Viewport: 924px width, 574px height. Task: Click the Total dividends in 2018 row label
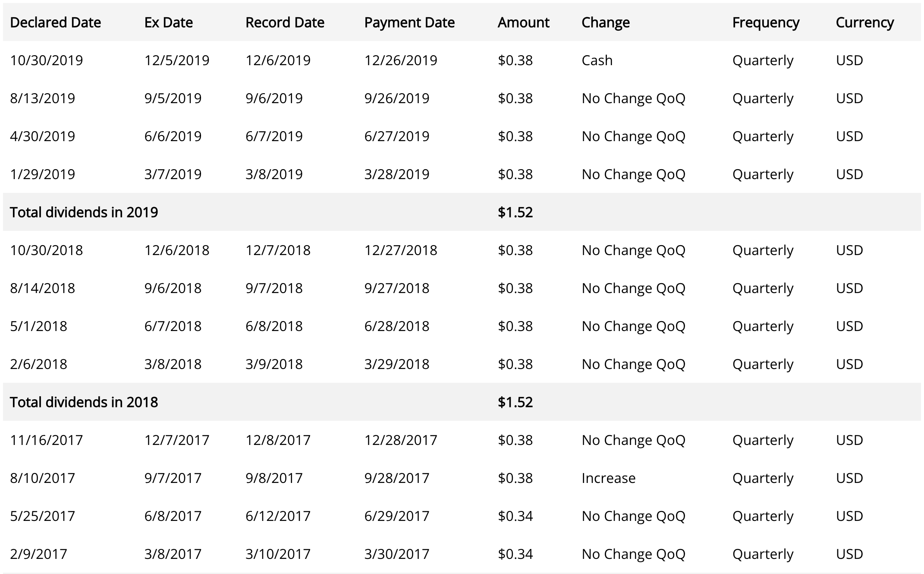click(84, 402)
